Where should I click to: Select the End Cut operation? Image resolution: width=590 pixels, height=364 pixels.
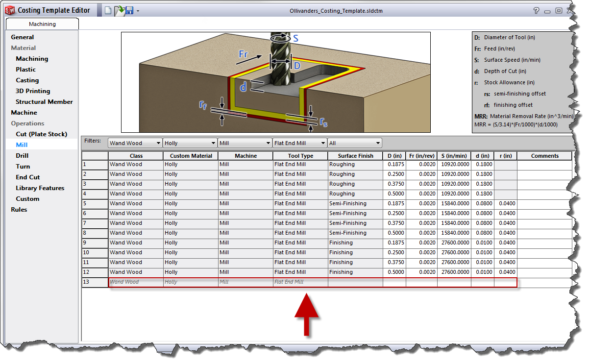pyautogui.click(x=27, y=177)
